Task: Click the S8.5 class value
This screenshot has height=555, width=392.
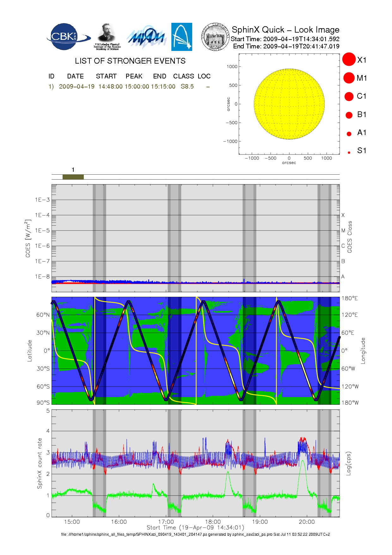Action: pos(187,87)
